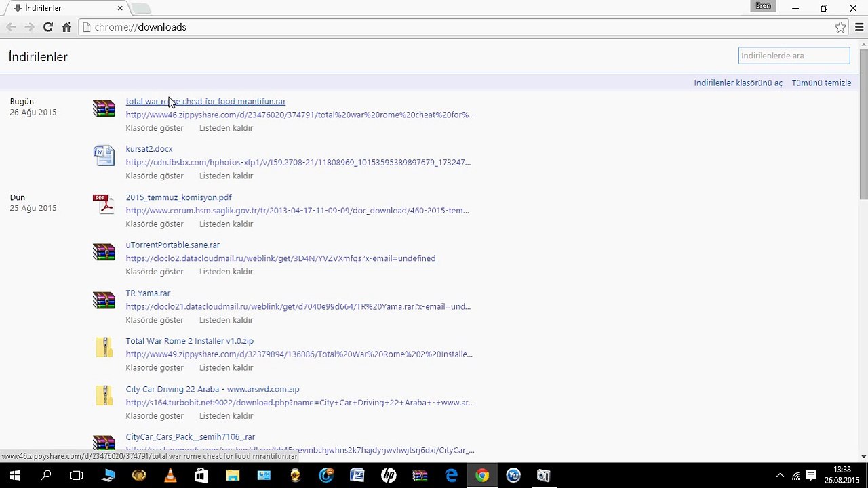This screenshot has height=488, width=868.
Task: Click Klasörde göster for uTorrentPortable.sane.rar
Action: 155,272
